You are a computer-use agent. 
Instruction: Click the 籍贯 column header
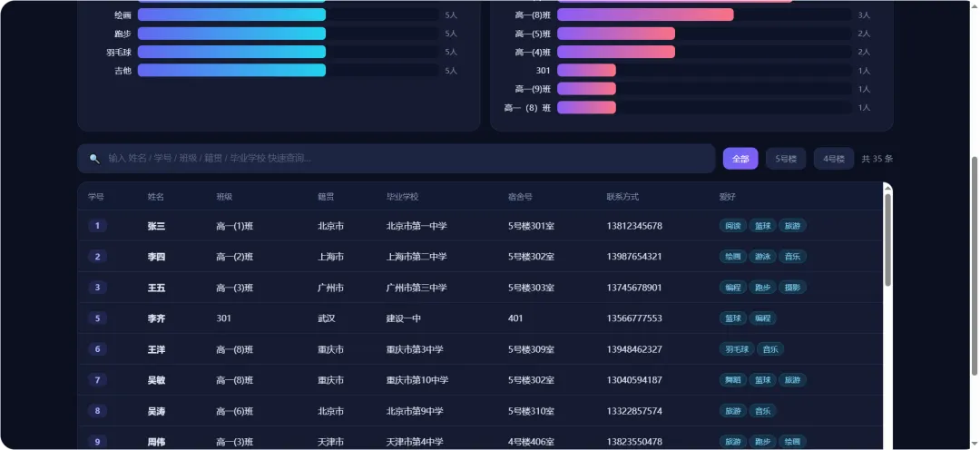point(326,197)
